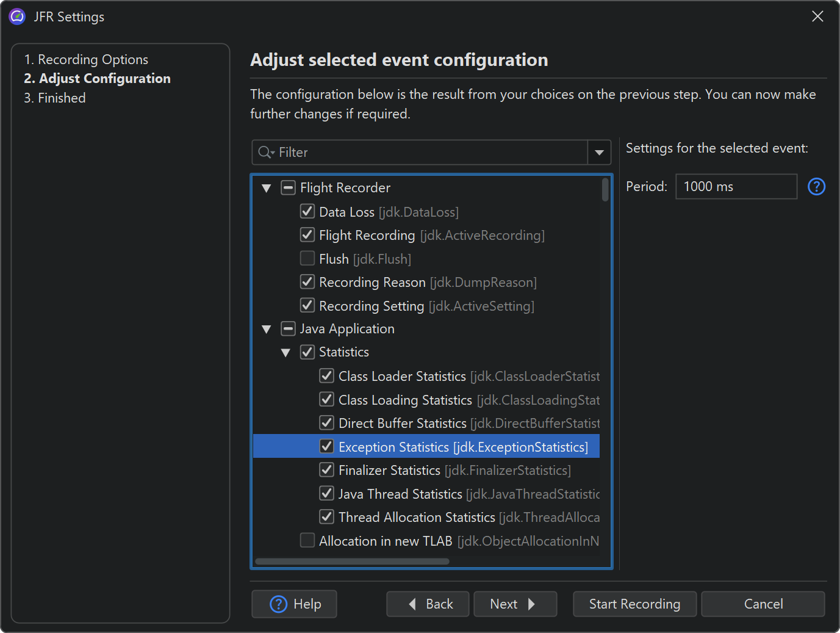Enable Allocation in new TLAB checkbox

click(307, 541)
